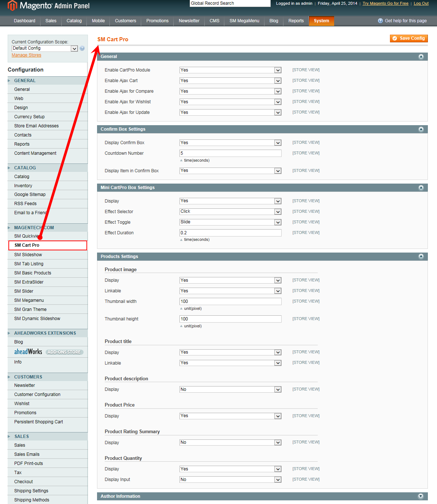Open the Product Rating Summary Display dropdown
437x504 pixels.
(x=231, y=442)
